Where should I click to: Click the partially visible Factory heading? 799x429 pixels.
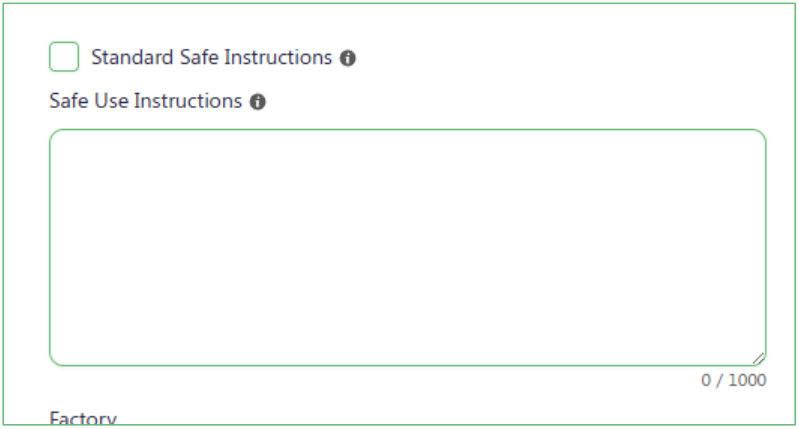tap(83, 418)
